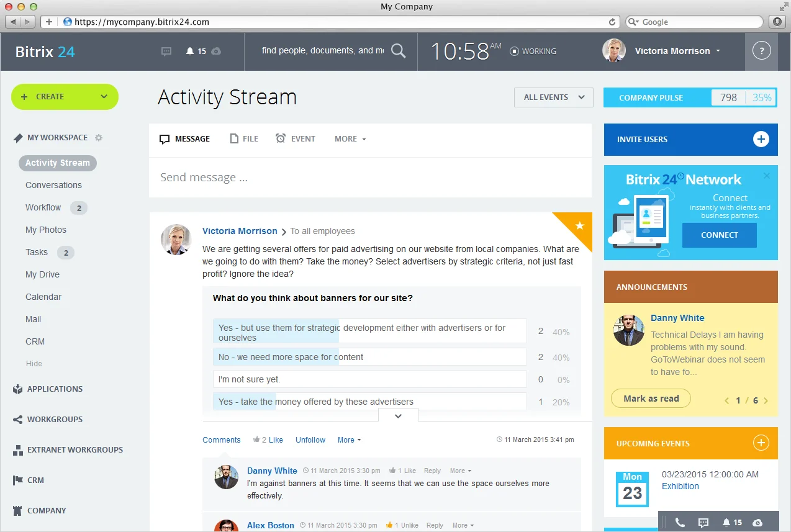Open Conversations in the sidebar
The height and width of the screenshot is (532, 791).
(x=53, y=185)
